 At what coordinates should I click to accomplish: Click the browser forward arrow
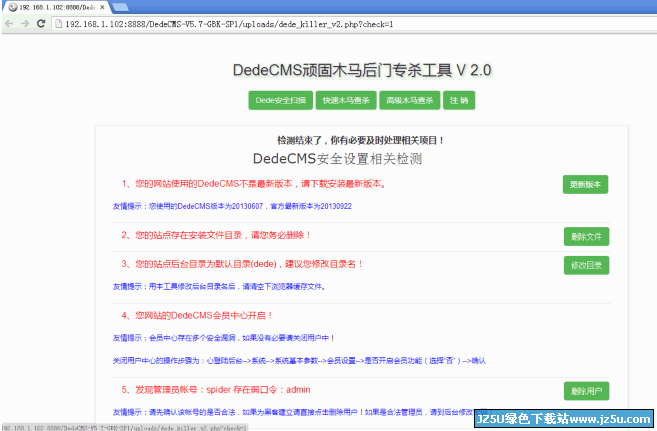26,23
